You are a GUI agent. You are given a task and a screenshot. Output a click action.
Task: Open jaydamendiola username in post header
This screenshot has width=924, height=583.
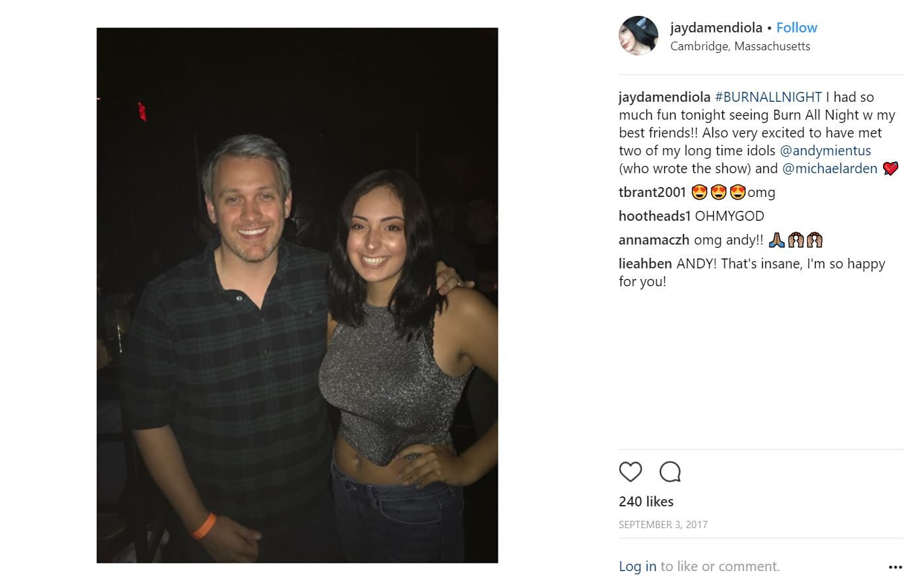tap(716, 28)
